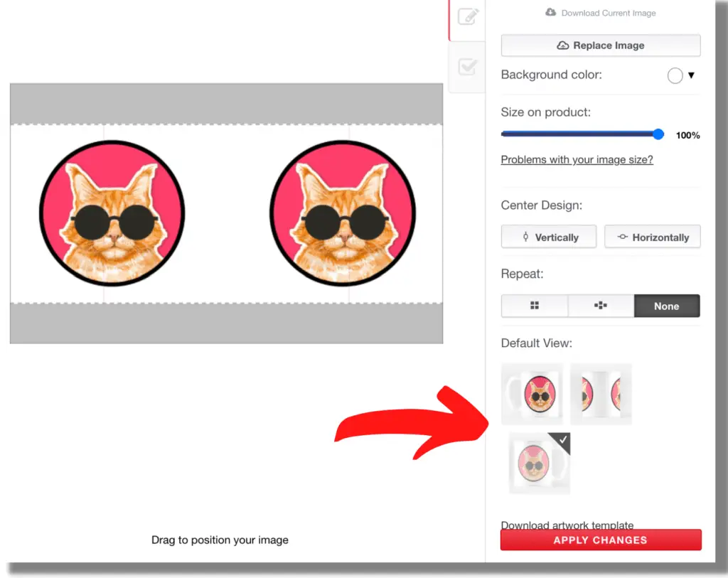Open the checkmark review tab icon
728x578 pixels.
tap(468, 67)
